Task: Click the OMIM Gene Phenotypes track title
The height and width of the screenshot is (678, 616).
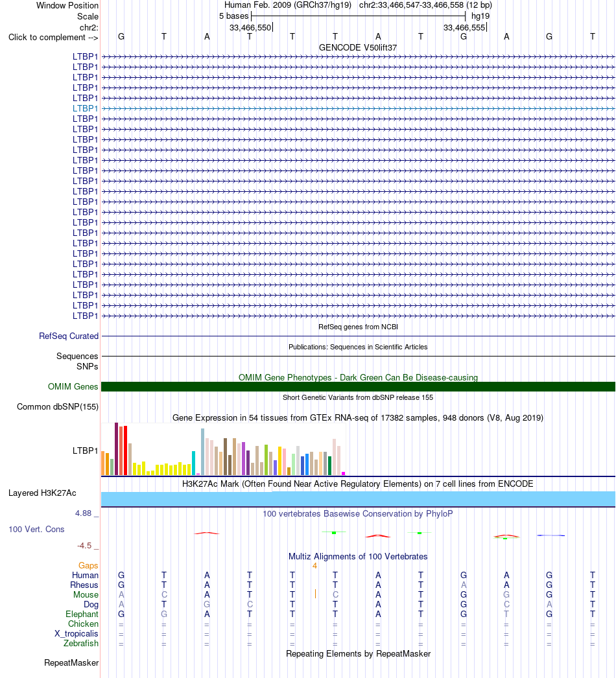Action: pos(358,377)
